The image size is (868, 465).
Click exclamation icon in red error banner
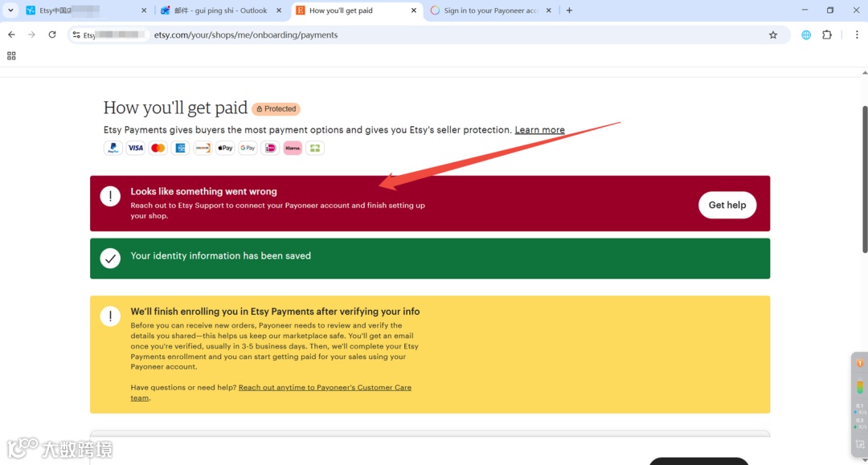click(110, 196)
